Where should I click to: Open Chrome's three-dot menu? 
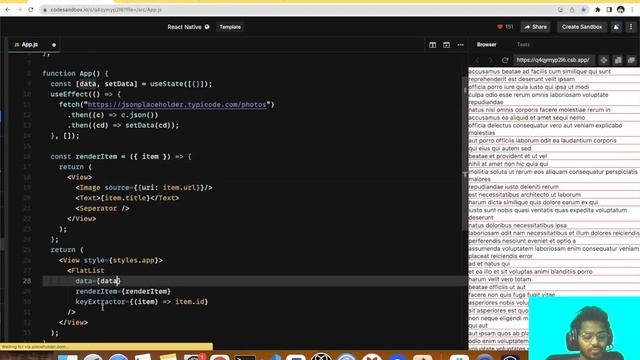click(x=632, y=9)
